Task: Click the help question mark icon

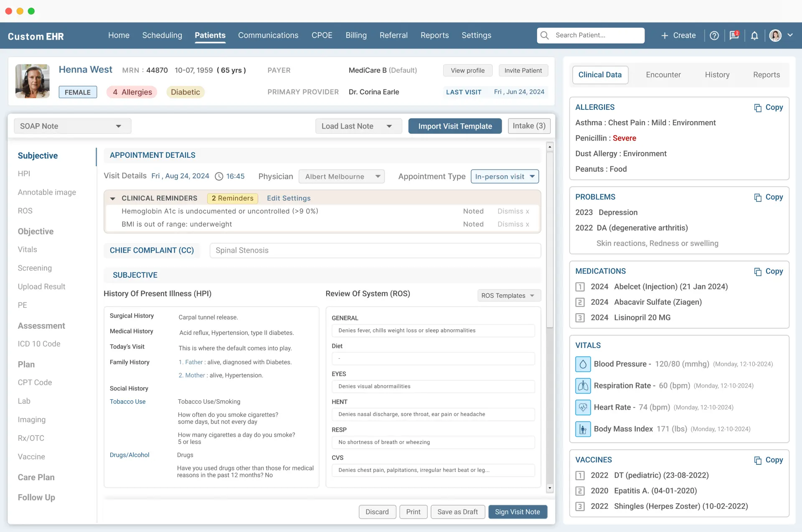Action: [x=714, y=35]
